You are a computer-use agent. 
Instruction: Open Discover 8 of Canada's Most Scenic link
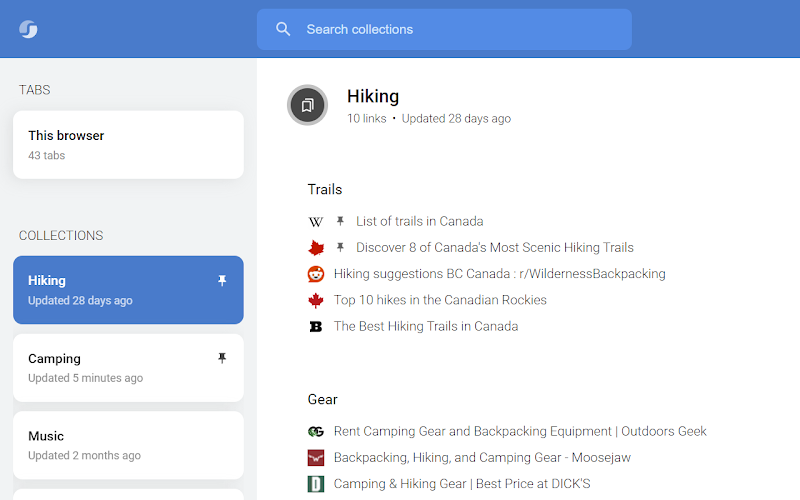[x=494, y=247]
